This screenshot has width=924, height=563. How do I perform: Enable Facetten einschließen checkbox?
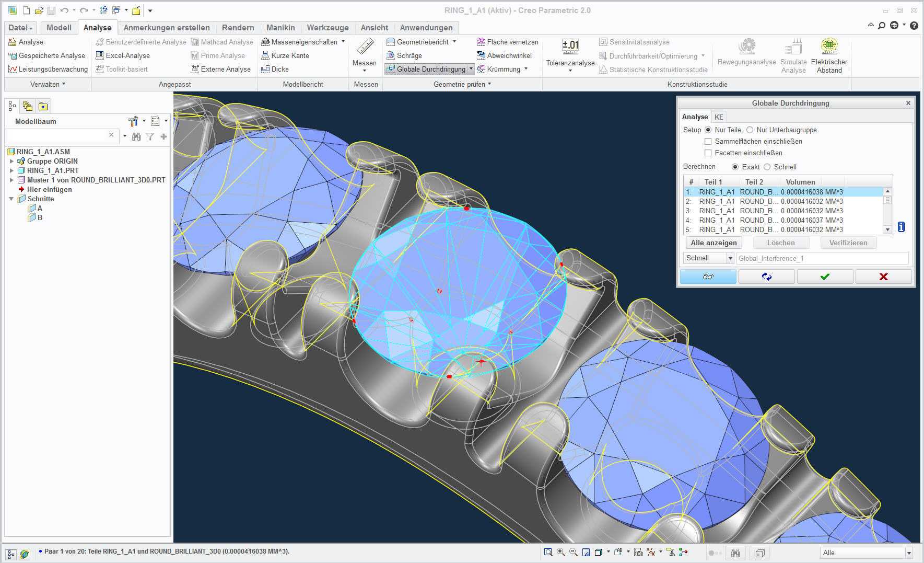708,153
